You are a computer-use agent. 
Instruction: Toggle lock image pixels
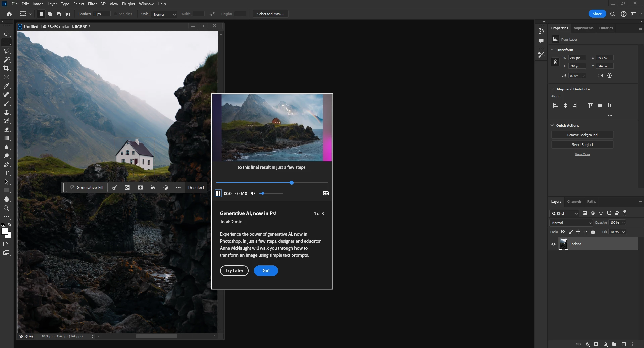pos(571,232)
